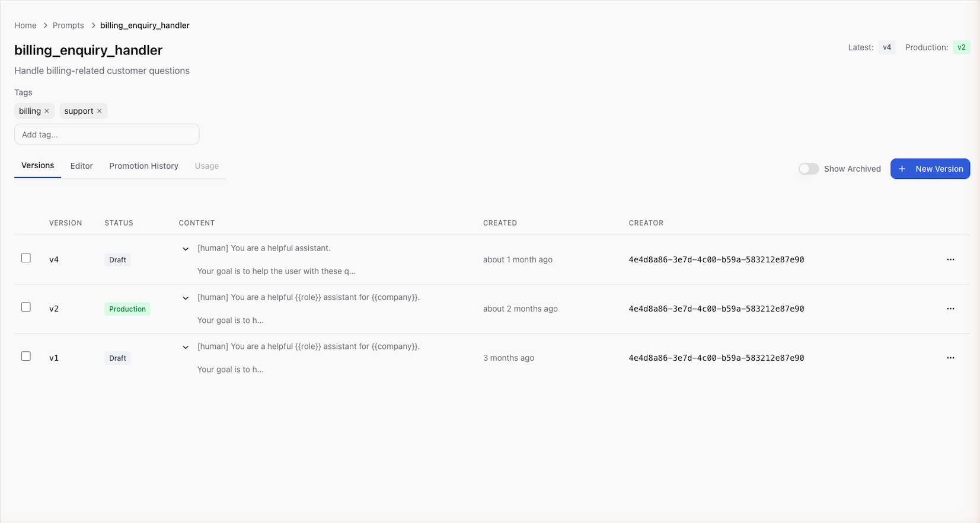Viewport: 980px width, 523px height.
Task: Expand v4 content chevron
Action: click(x=186, y=249)
